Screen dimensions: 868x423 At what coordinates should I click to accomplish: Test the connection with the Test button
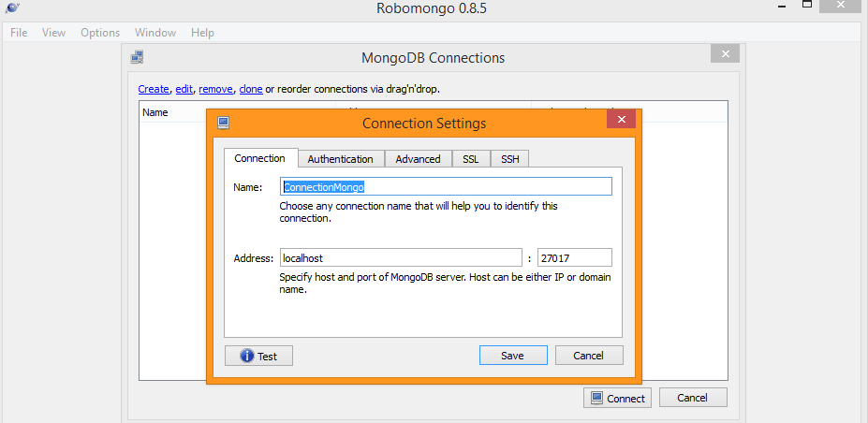click(x=258, y=356)
